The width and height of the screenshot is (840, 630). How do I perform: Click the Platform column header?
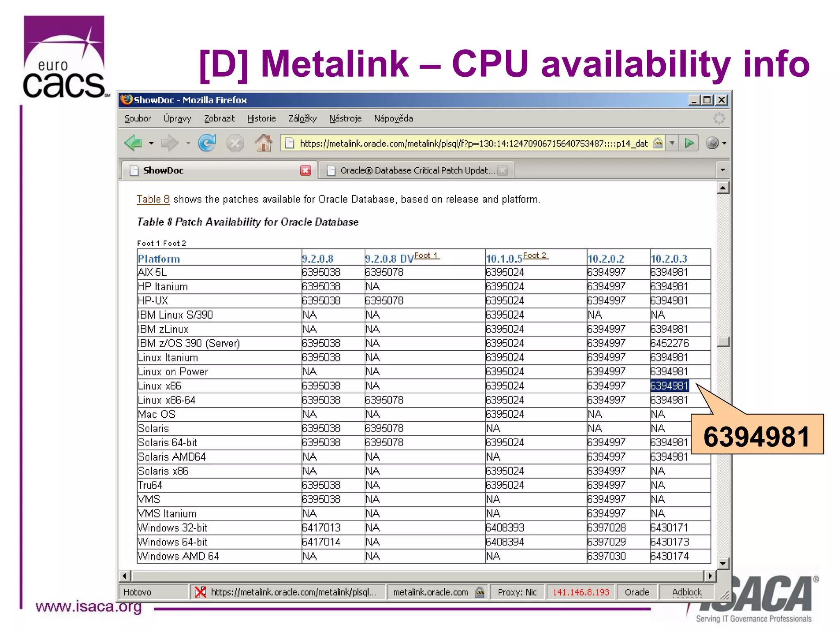click(x=159, y=259)
